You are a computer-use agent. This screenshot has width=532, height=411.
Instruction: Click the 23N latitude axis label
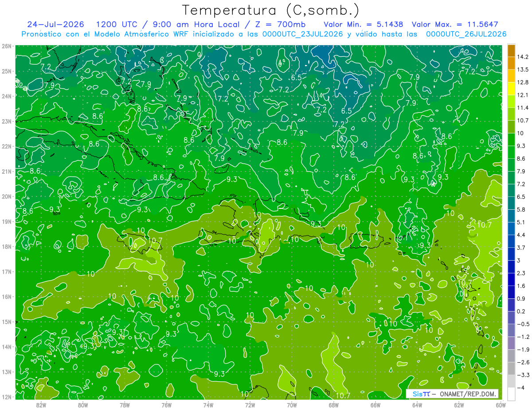pyautogui.click(x=6, y=121)
